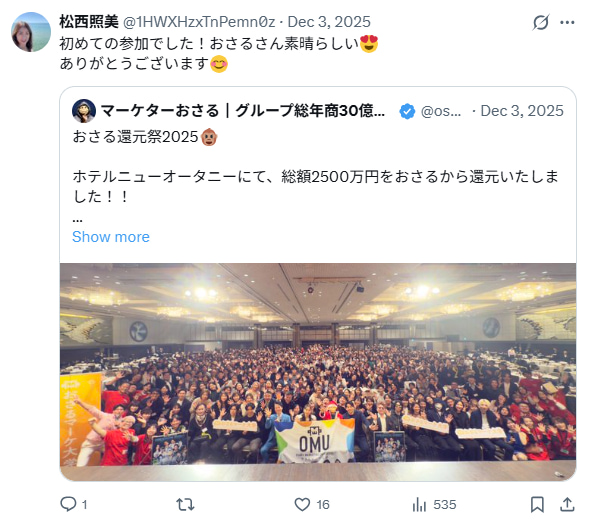
Task: Click the Grok slashed-circle icon
Action: tap(541, 22)
